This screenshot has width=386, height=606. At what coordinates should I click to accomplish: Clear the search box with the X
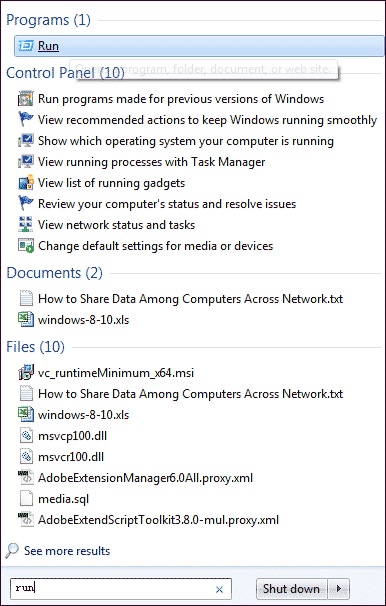(219, 589)
